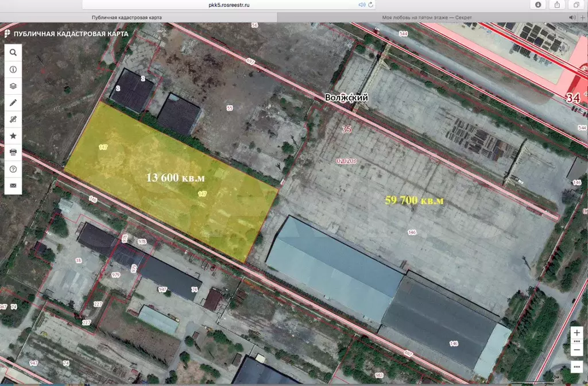Open favorites with the star icon
588x386 pixels.
(x=13, y=136)
